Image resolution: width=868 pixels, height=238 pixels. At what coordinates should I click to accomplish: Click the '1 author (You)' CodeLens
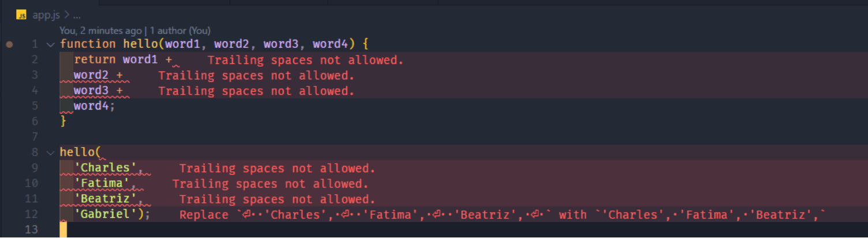coord(180,31)
